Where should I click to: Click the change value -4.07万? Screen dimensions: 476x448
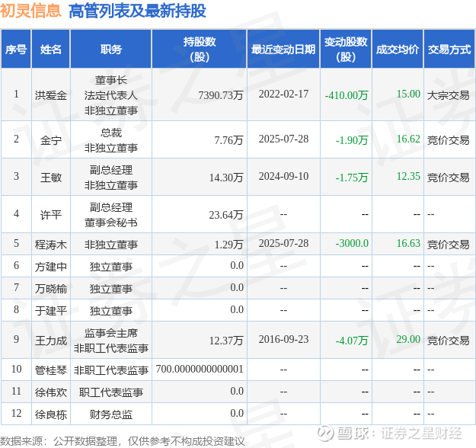point(352,341)
